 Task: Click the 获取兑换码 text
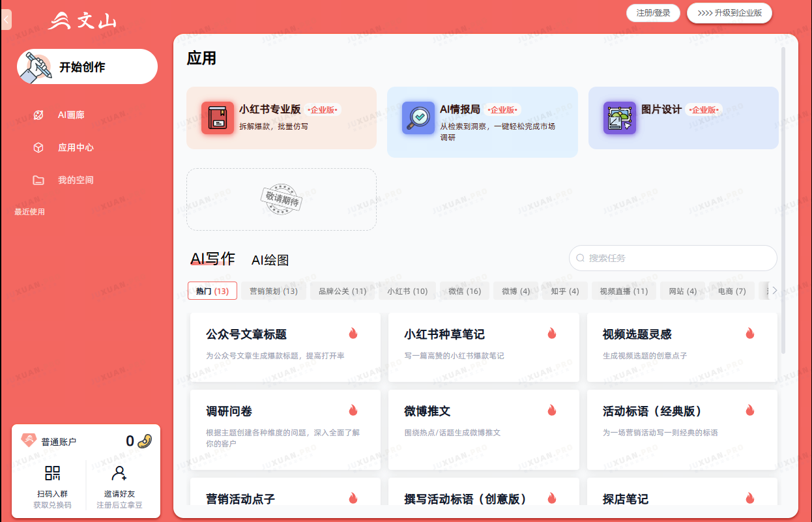[x=53, y=505]
